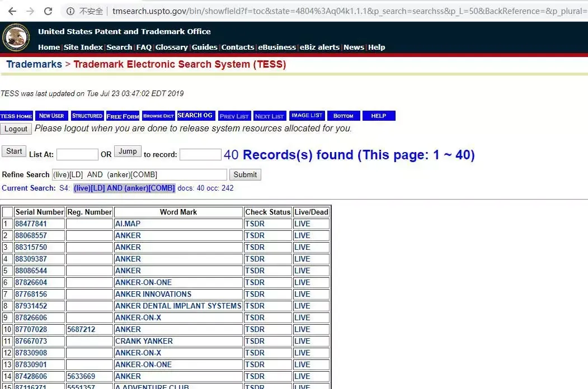
Task: Check TSDR status for AI.MAP row
Action: [x=255, y=224]
